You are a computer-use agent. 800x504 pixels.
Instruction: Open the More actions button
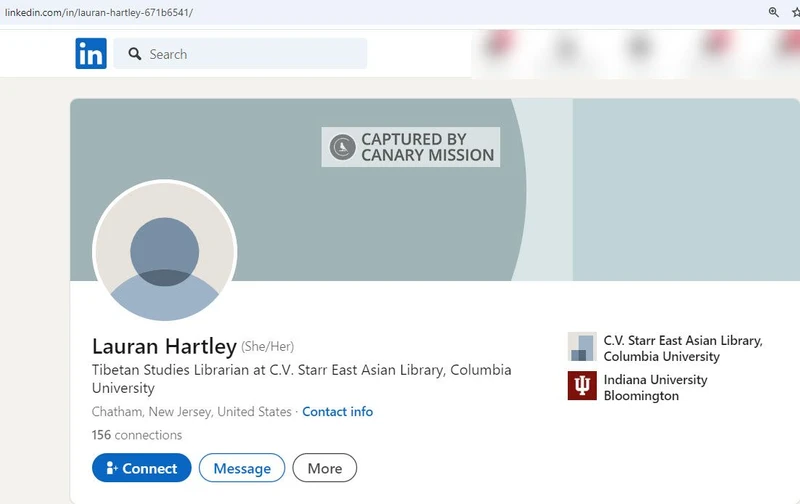(x=324, y=468)
